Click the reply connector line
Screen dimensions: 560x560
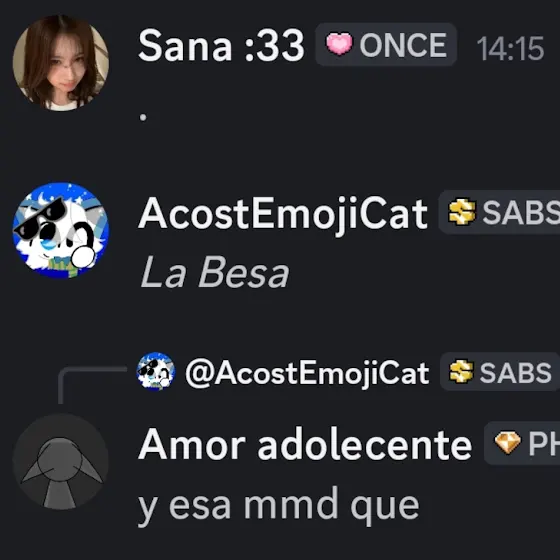pyautogui.click(x=92, y=385)
